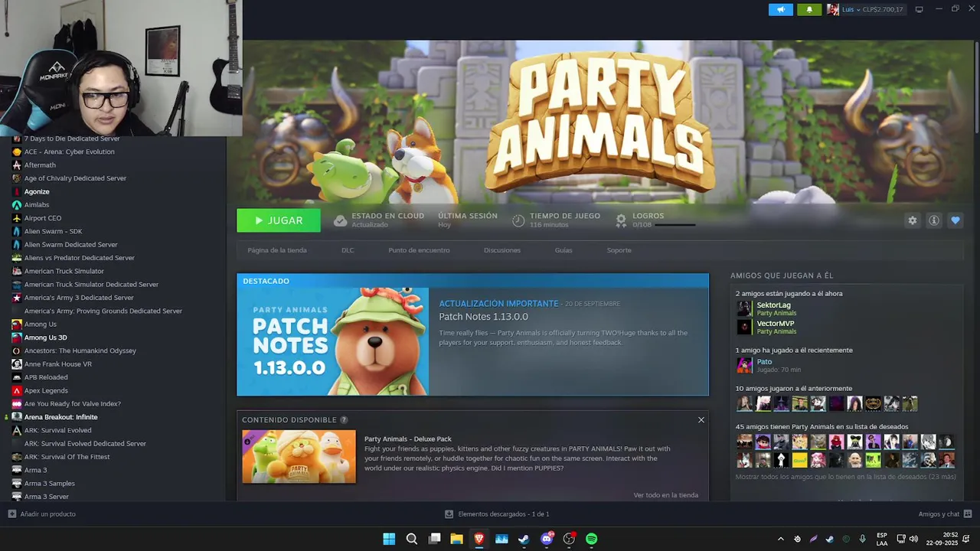The image size is (980, 551).
Task: Click the Contenido disponible help question mark
Action: click(x=344, y=420)
